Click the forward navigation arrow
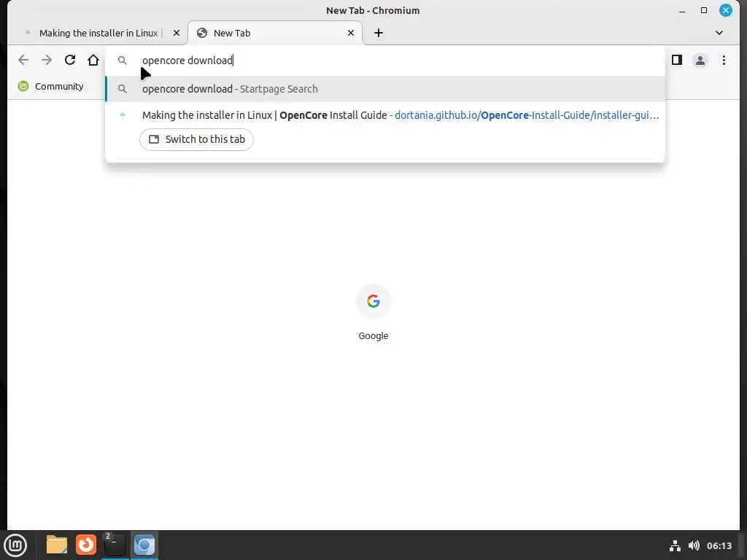The image size is (747, 560). click(x=47, y=60)
